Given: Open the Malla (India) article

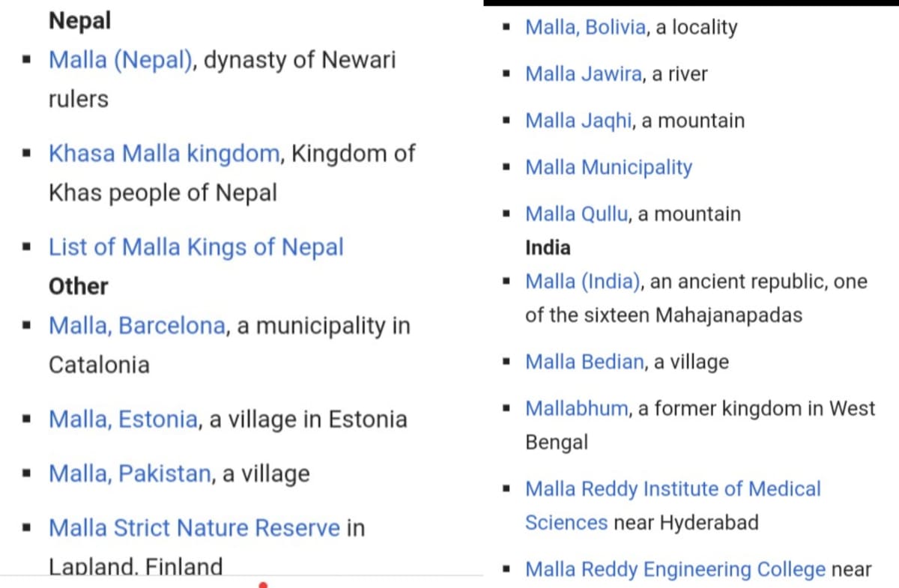Looking at the screenshot, I should point(583,282).
